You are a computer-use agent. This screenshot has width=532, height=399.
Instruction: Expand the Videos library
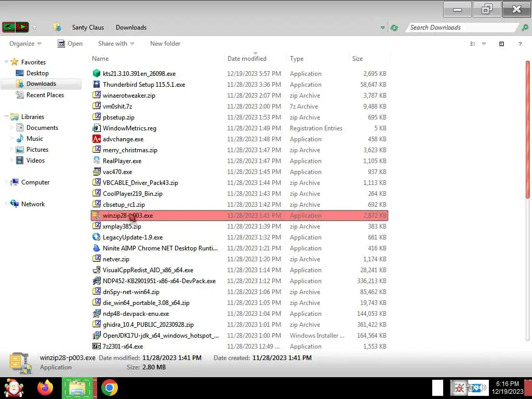tap(12, 161)
